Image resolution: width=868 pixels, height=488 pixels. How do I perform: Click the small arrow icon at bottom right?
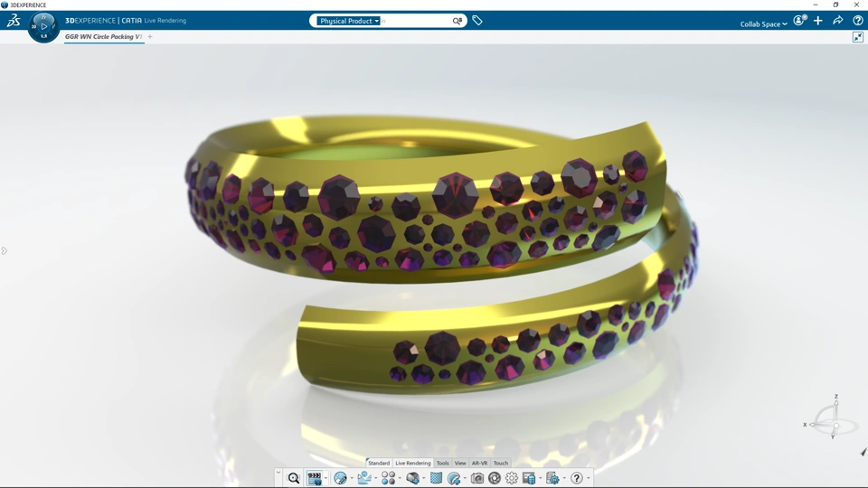pyautogui.click(x=863, y=453)
